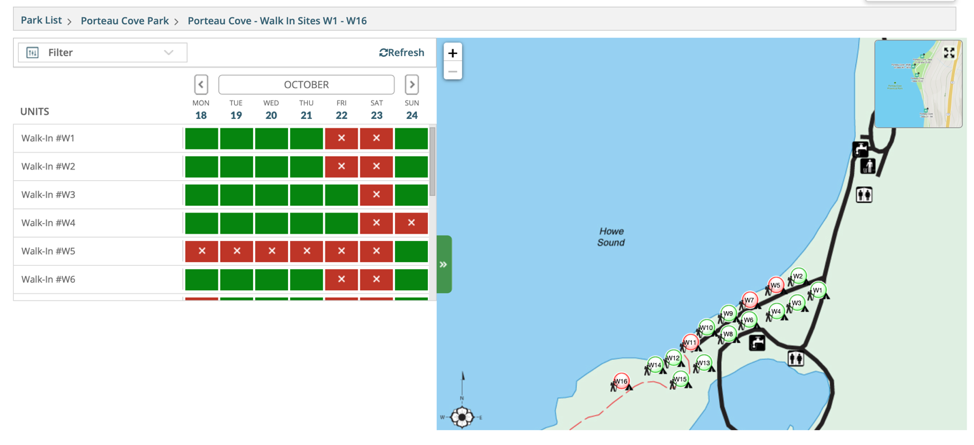
Task: Go to Porteau Cove Park breadcrumb
Action: (125, 21)
